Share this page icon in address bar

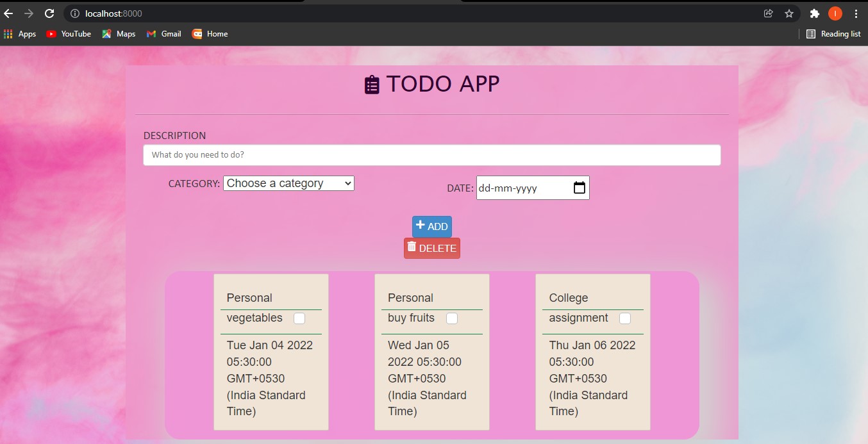point(768,13)
